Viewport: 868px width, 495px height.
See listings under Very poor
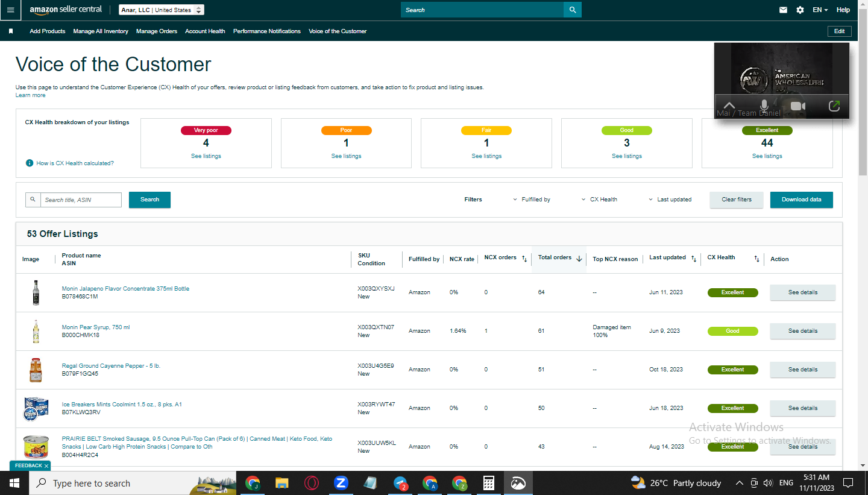(x=206, y=156)
